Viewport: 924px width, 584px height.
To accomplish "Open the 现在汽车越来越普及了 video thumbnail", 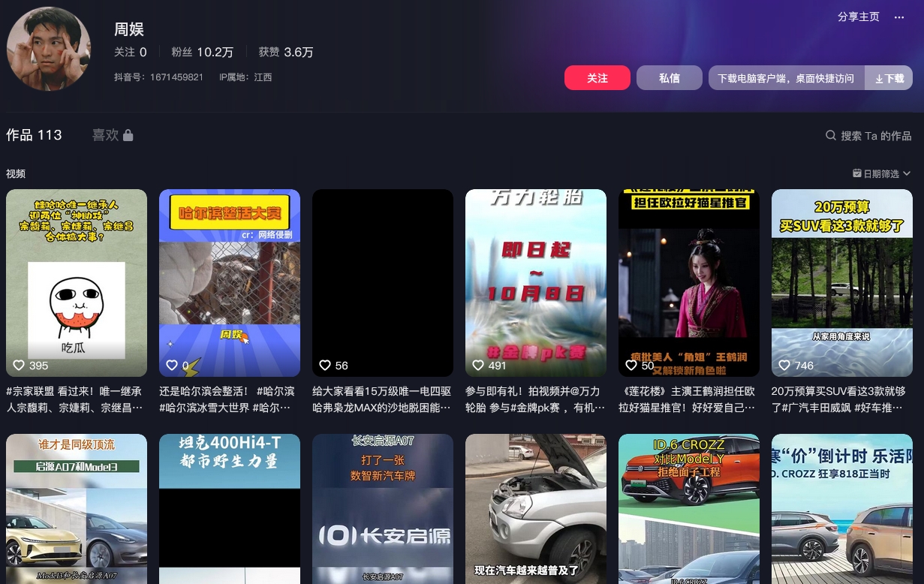I will point(536,509).
